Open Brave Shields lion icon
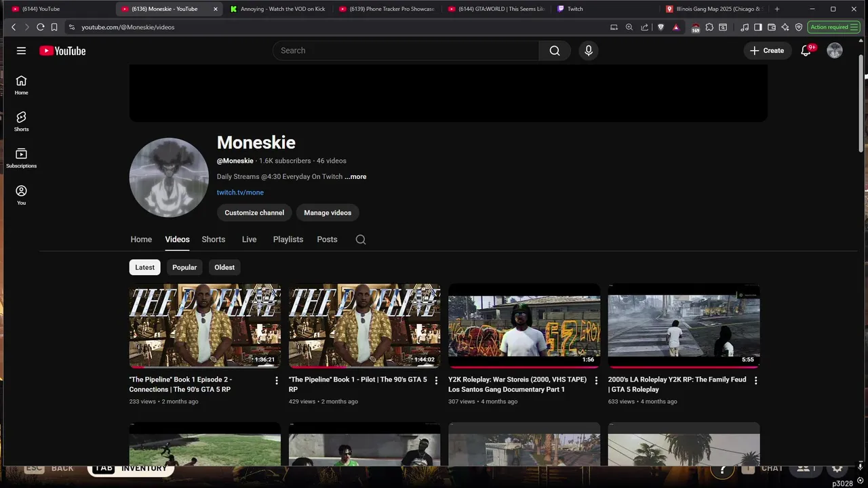This screenshot has height=488, width=868. click(x=661, y=27)
